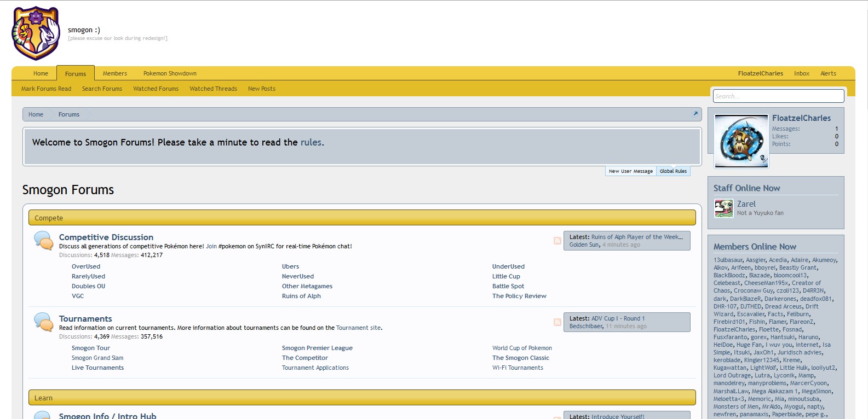Open the Inbox menu
This screenshot has width=868, height=419.
tap(801, 73)
